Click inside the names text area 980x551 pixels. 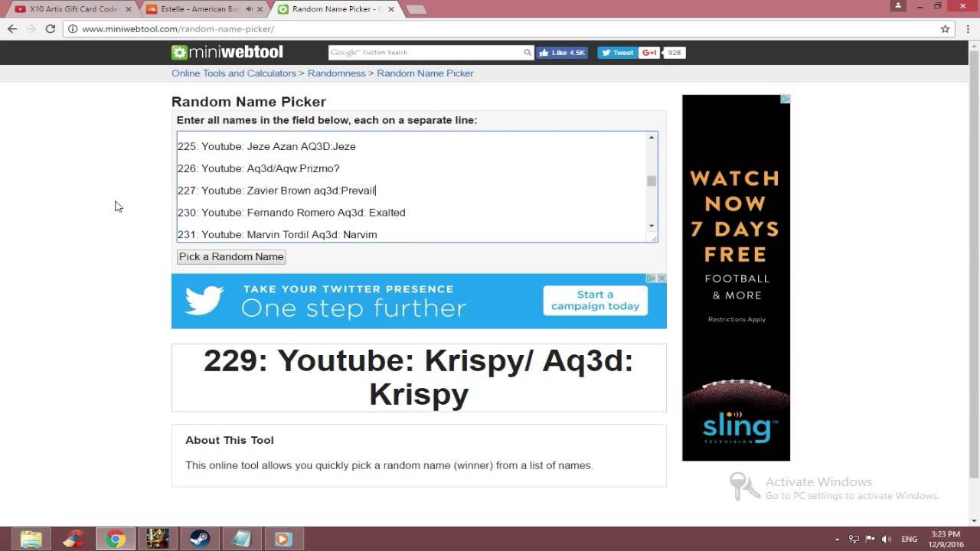(412, 187)
